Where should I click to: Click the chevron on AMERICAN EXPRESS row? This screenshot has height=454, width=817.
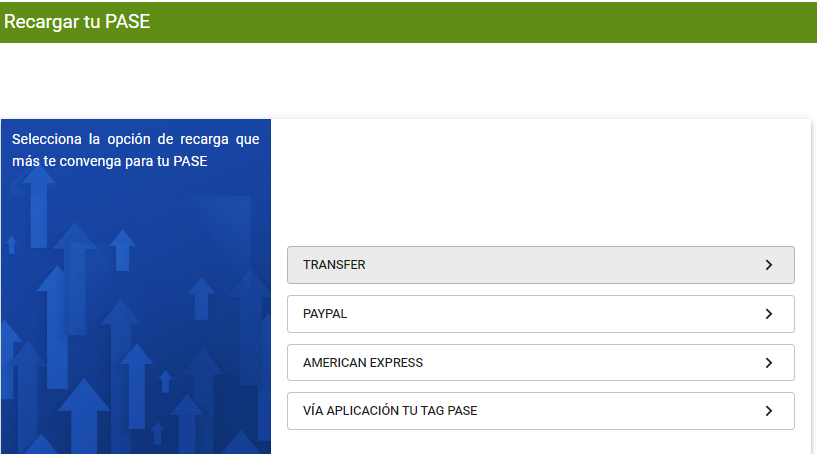coord(769,363)
